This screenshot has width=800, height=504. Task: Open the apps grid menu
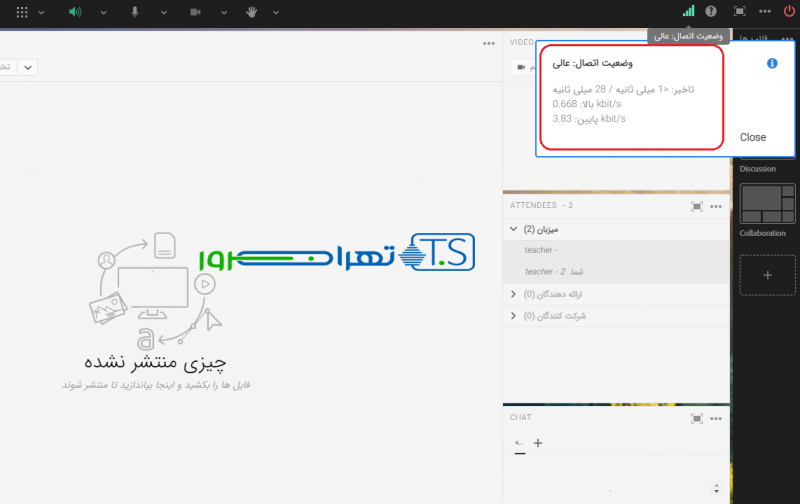coord(23,12)
